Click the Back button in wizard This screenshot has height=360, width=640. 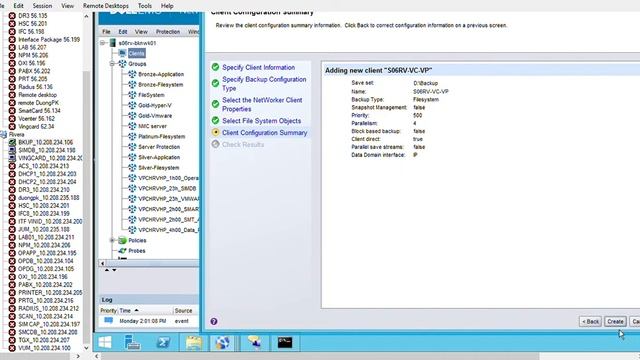590,322
